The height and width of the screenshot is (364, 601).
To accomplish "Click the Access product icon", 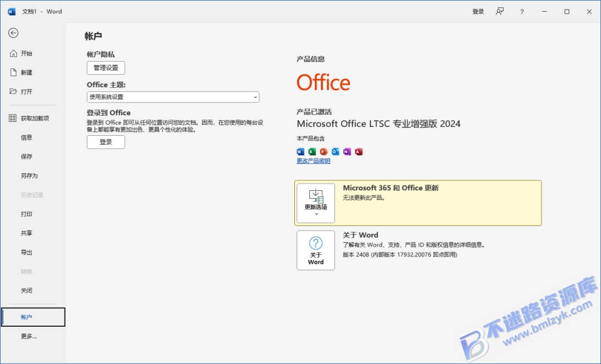I will pos(358,152).
